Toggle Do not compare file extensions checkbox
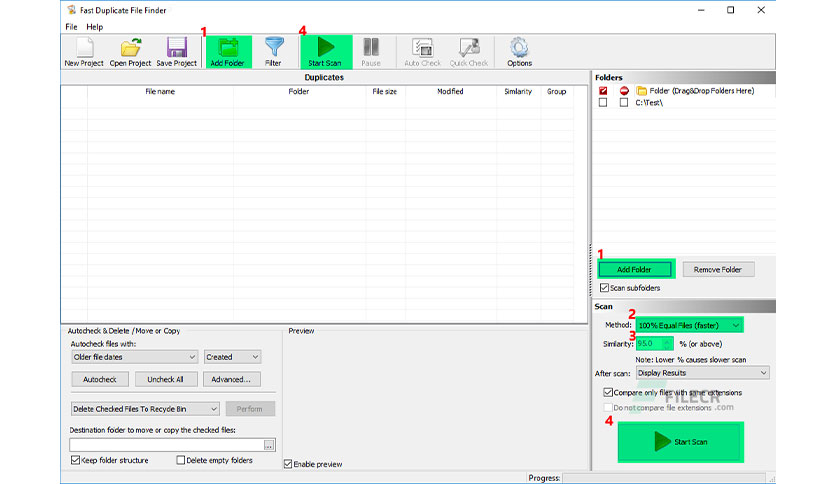836x484 pixels. tap(608, 407)
